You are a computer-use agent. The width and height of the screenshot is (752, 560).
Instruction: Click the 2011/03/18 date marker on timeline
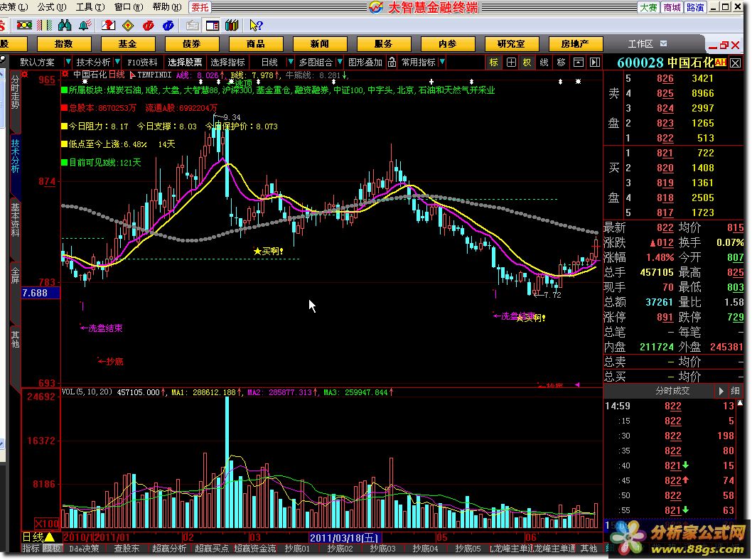[344, 538]
